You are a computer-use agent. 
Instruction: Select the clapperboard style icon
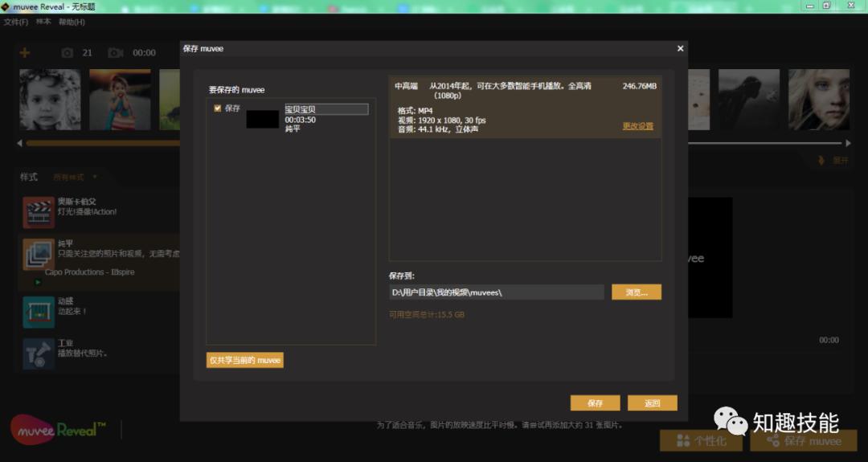point(39,212)
